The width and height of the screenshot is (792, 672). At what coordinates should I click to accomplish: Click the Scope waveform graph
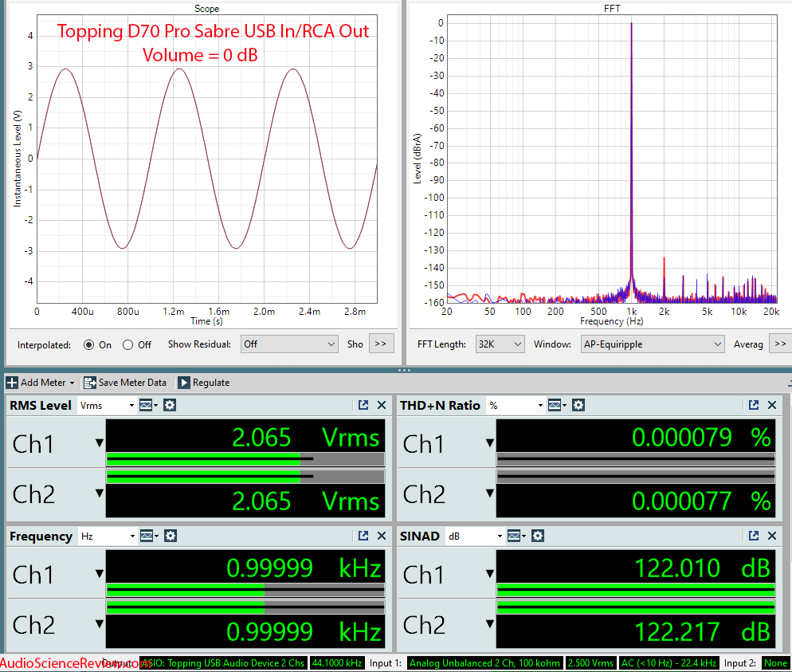[x=207, y=159]
